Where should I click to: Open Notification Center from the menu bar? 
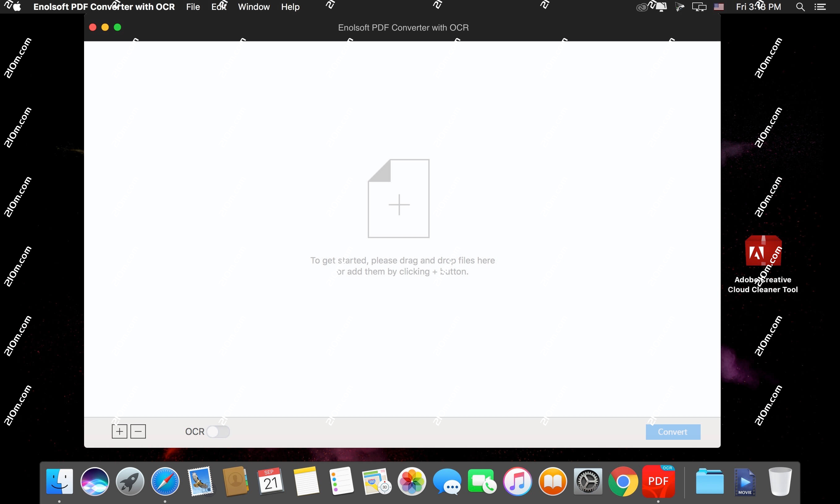[x=820, y=6]
